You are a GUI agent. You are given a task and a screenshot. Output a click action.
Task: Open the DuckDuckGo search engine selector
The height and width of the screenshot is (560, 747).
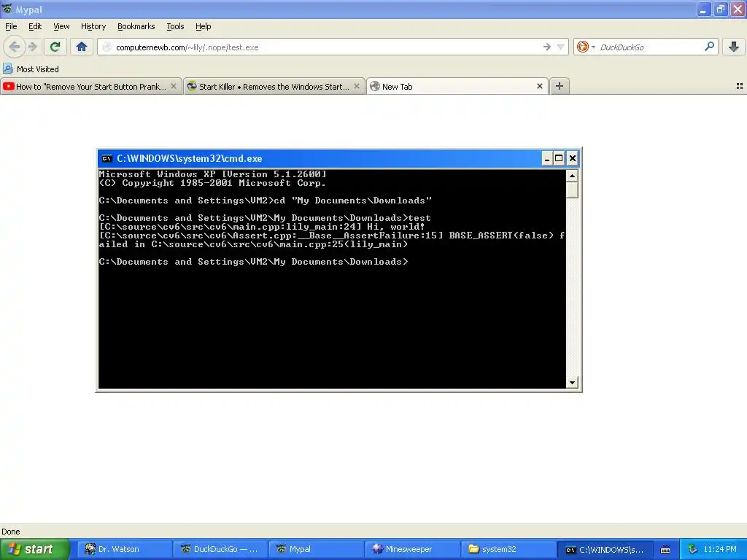pyautogui.click(x=586, y=47)
